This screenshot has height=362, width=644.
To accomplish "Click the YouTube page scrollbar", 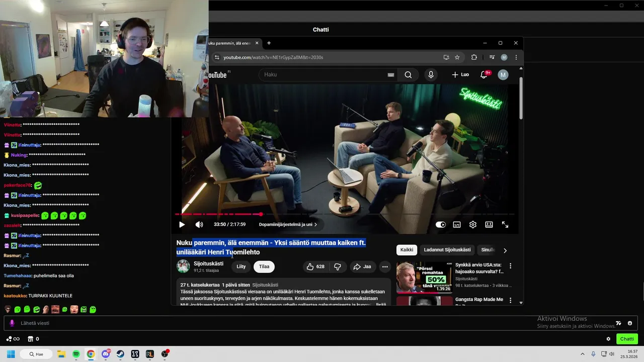I will tap(521, 98).
